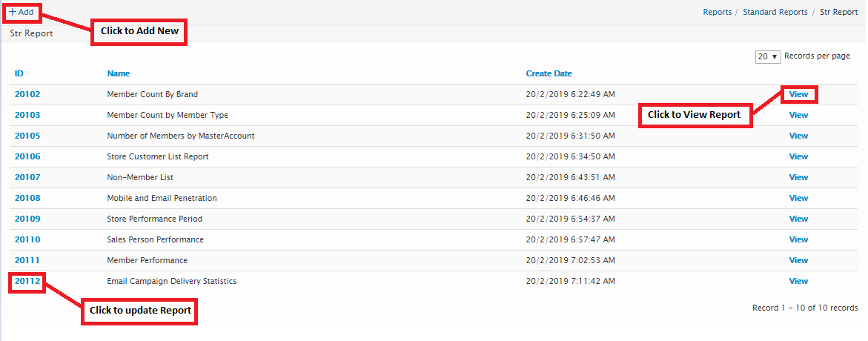The image size is (868, 341).
Task: View Member Count by Member Type report
Action: point(798,115)
